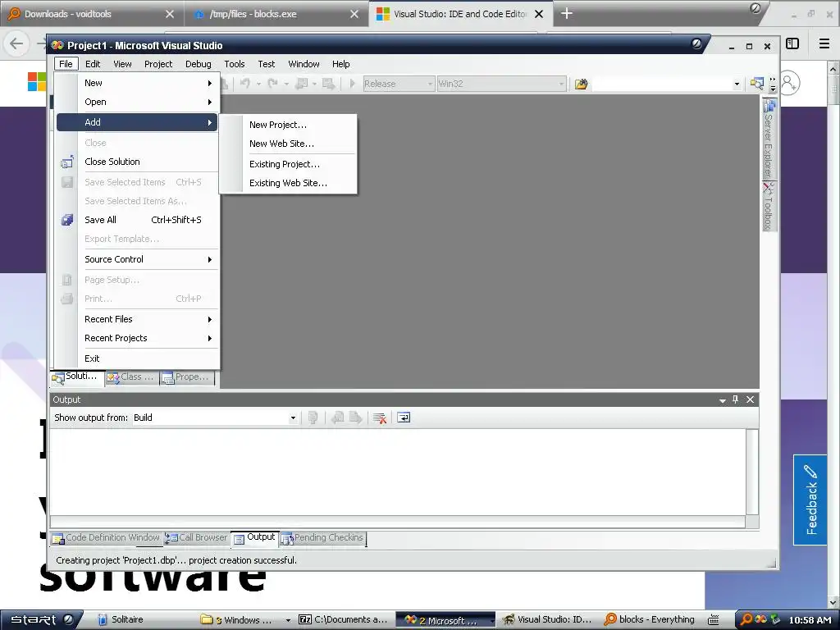Expand the Recent Projects submenu

[137, 338]
